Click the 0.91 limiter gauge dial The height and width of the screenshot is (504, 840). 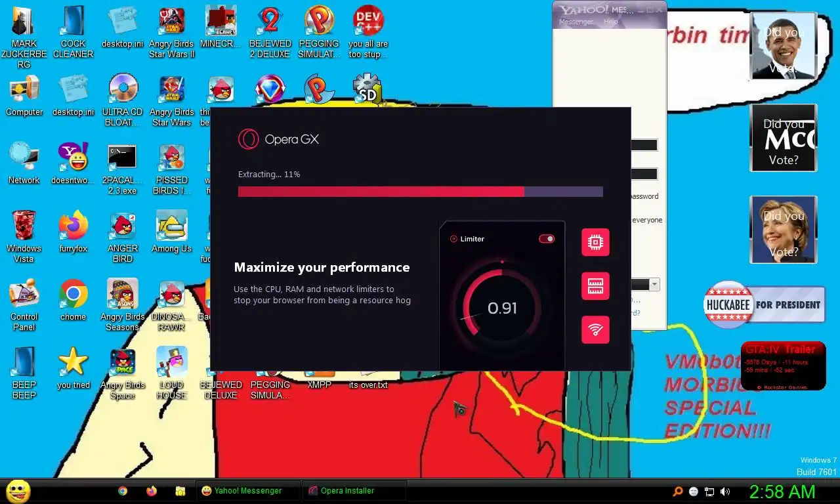point(502,308)
